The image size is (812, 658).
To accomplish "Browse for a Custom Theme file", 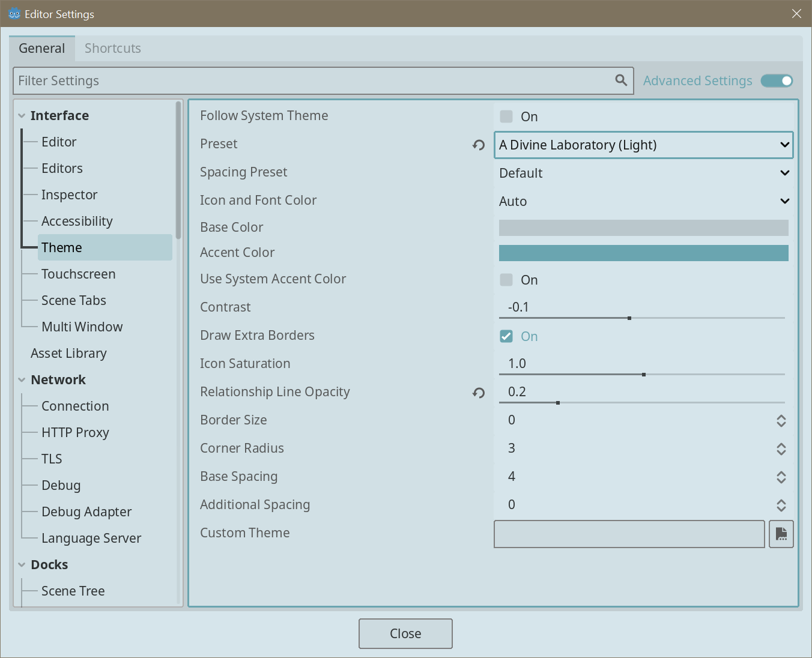I will pos(781,534).
